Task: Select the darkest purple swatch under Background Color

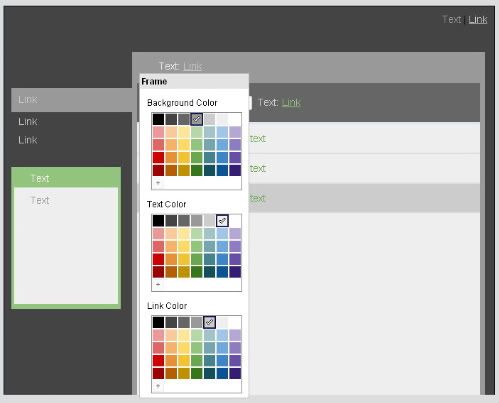Action: [235, 170]
